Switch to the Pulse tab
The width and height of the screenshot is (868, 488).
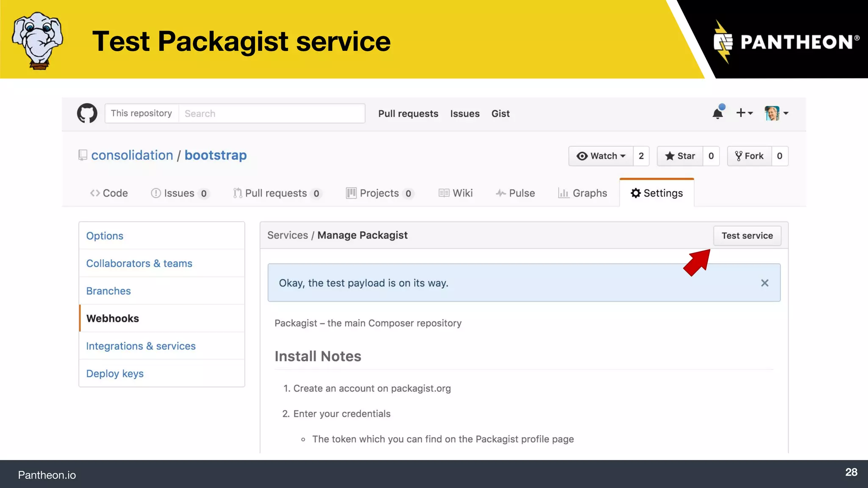(x=515, y=193)
